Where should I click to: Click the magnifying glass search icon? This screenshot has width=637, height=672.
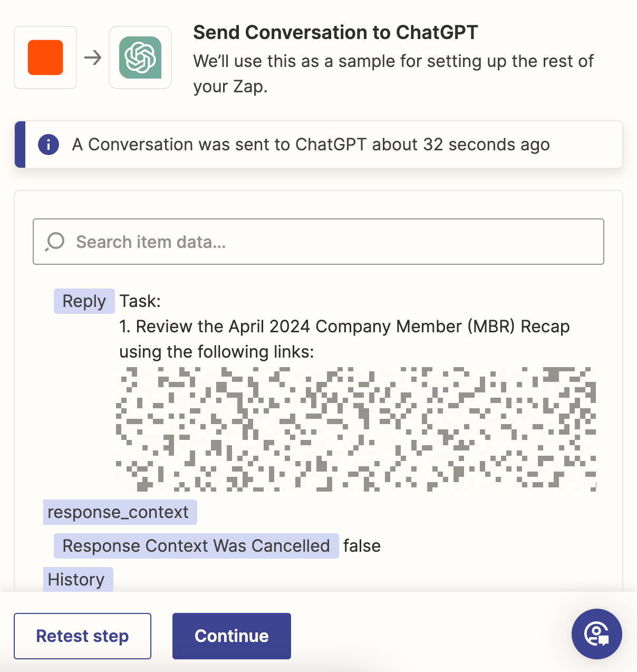pyautogui.click(x=55, y=242)
